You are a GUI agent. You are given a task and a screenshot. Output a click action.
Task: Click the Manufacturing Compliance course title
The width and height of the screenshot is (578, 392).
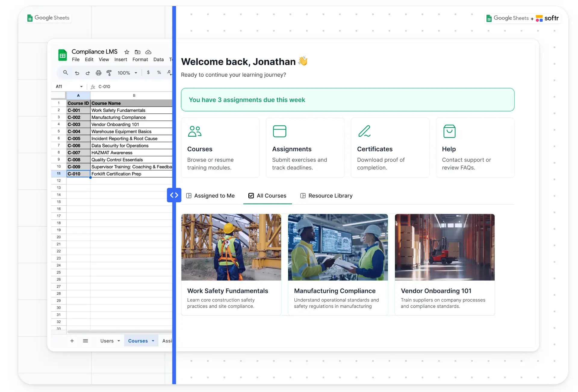point(335,291)
